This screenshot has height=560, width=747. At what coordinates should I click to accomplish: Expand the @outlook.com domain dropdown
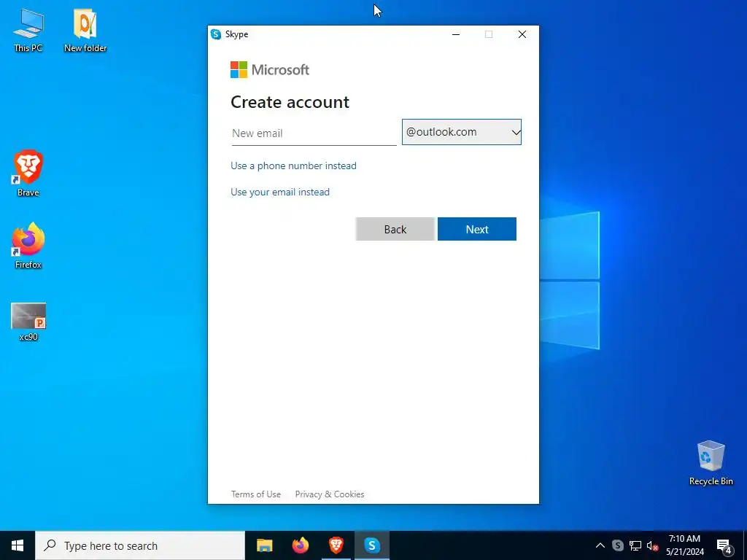(x=462, y=132)
